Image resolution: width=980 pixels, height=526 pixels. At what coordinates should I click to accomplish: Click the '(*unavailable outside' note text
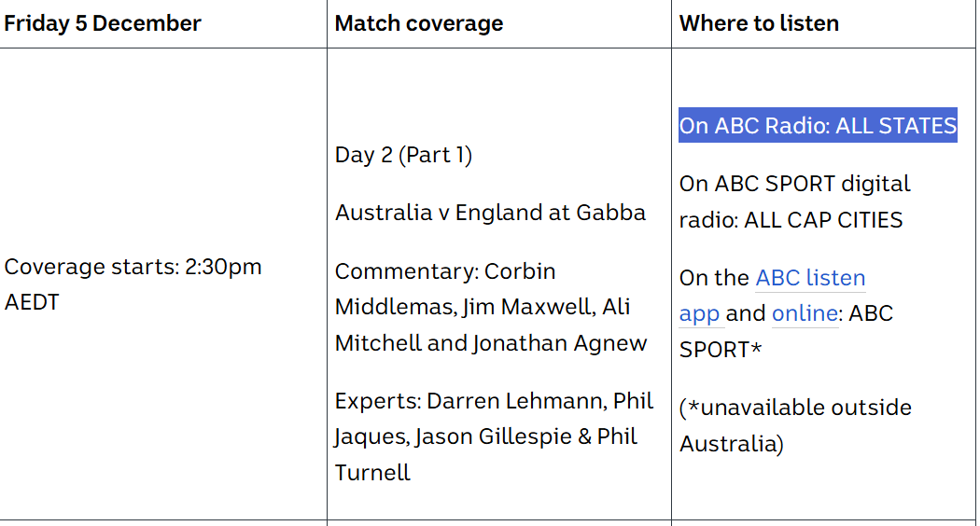pyautogui.click(x=795, y=408)
